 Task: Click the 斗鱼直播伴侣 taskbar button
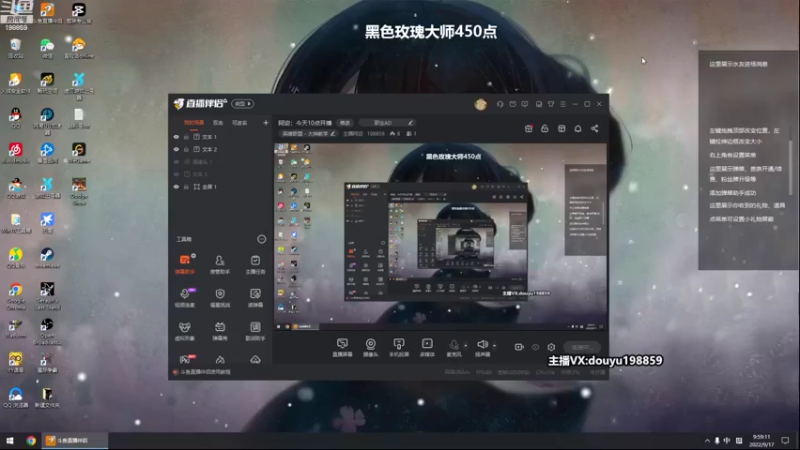coord(75,440)
